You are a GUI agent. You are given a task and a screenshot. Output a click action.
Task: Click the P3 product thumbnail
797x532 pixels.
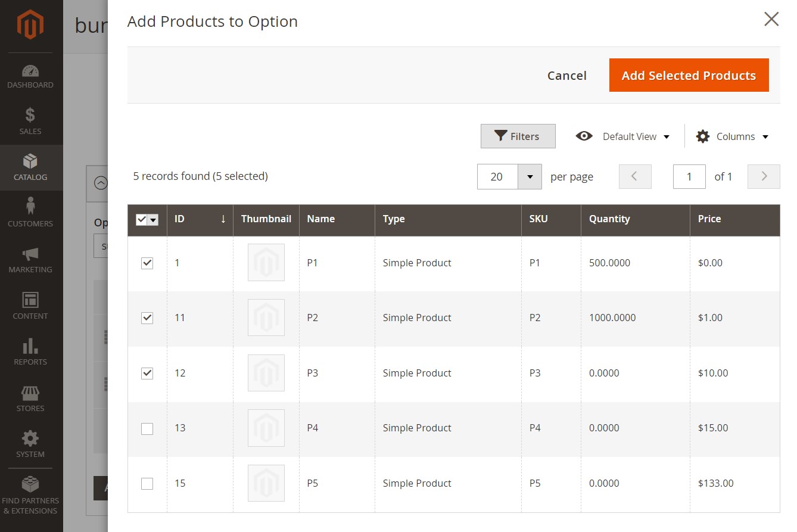[x=266, y=373]
